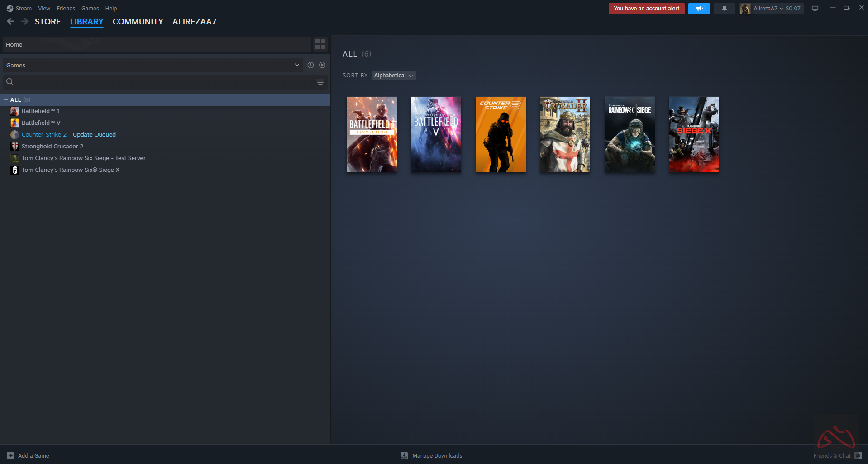Viewport: 868px width, 464px height.
Task: Enter Big Picture mode via monitor icon
Action: [815, 9]
